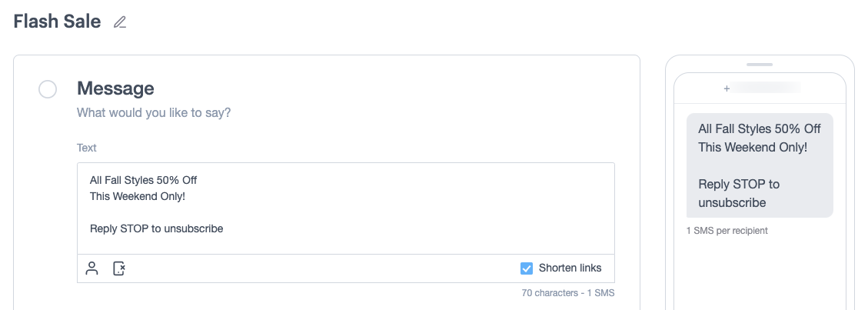This screenshot has width=868, height=310.
Task: Click "Reply STOP to unsubscribe" in text editor
Action: pyautogui.click(x=156, y=228)
